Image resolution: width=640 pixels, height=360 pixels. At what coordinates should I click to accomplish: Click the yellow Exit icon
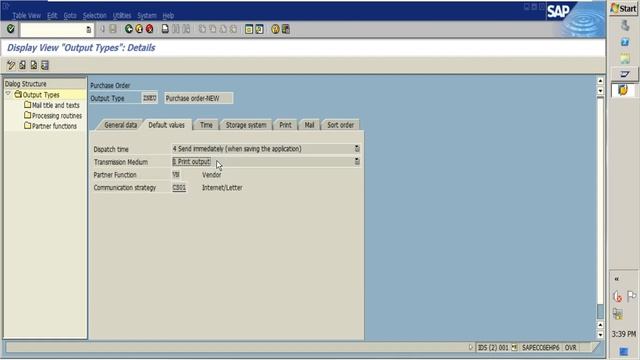139,29
